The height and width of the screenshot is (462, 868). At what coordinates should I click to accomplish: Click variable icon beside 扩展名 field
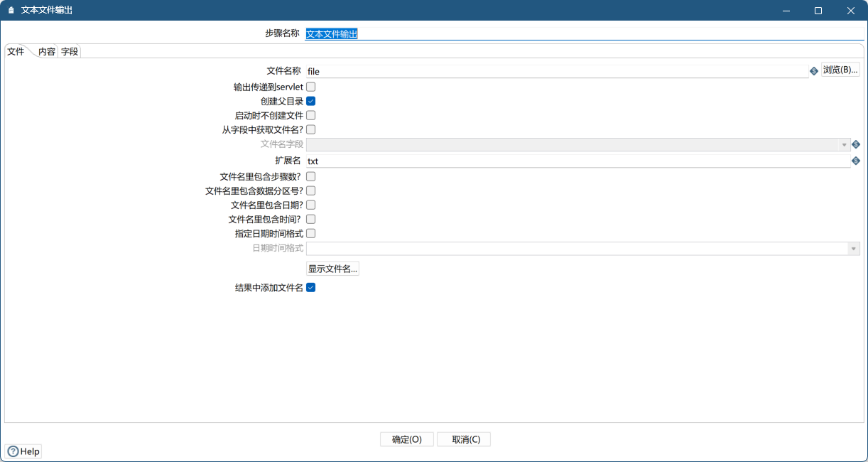point(856,161)
